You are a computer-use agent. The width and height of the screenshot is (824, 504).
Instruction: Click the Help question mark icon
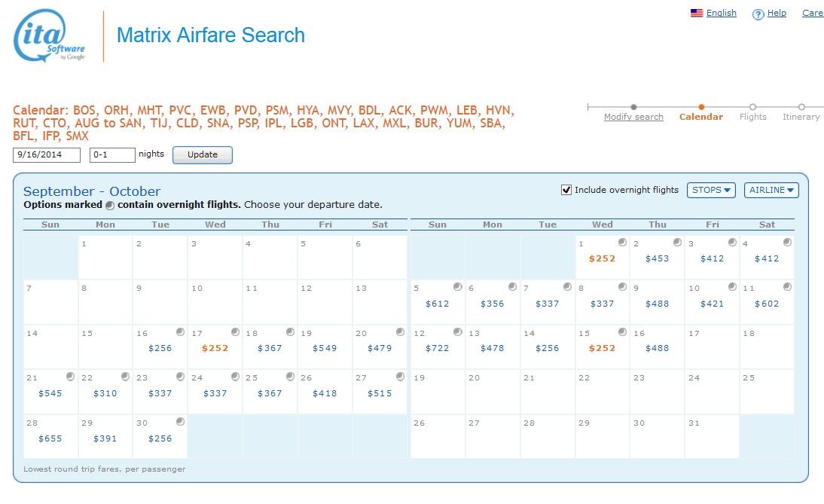point(758,14)
